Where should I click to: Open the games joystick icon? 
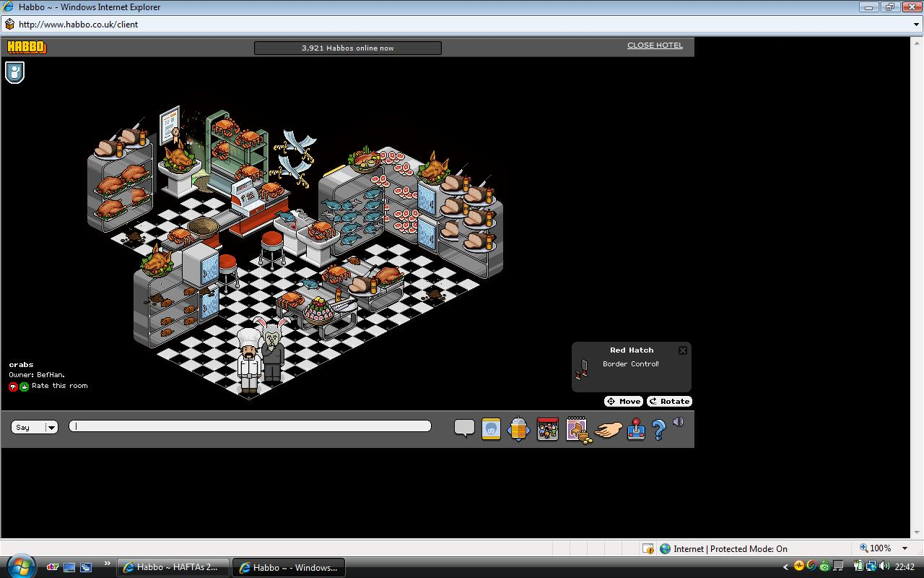(x=636, y=429)
